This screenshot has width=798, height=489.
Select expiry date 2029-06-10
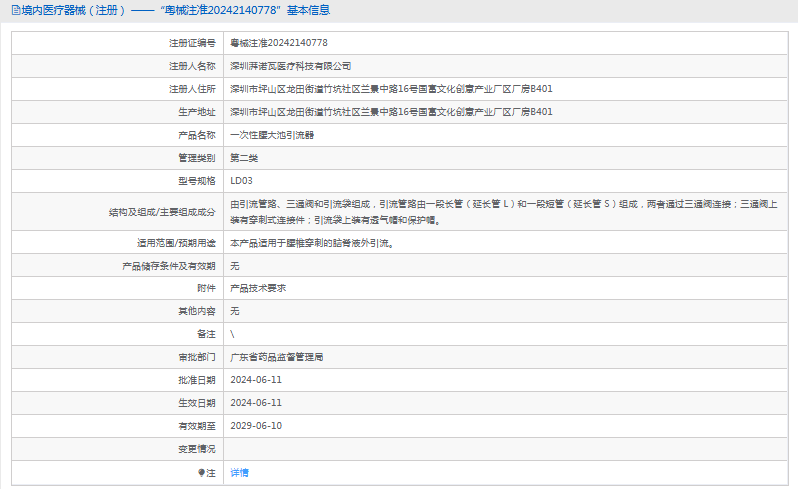[256, 426]
